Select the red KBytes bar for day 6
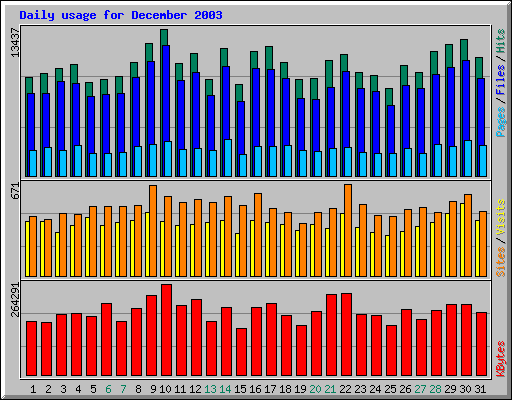 pyautogui.click(x=107, y=340)
